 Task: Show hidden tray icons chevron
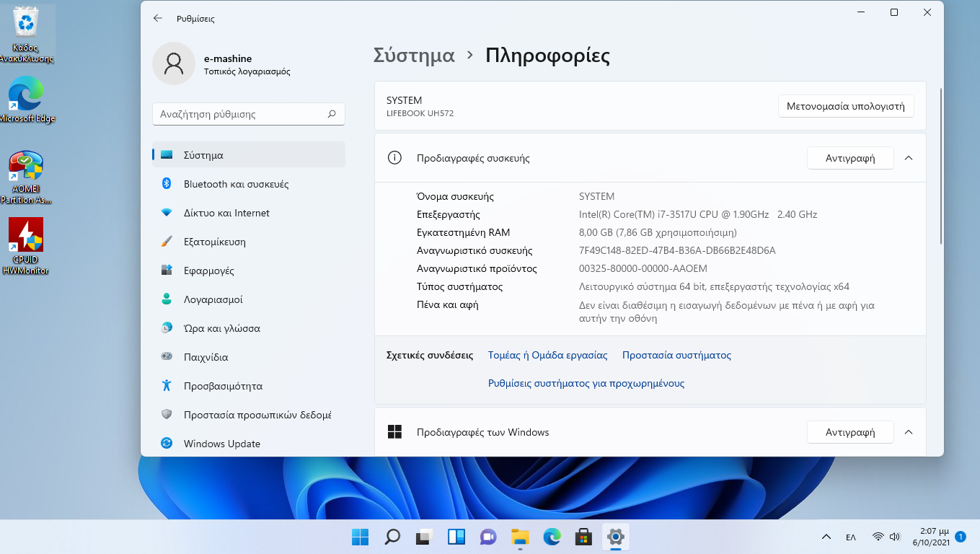[826, 537]
